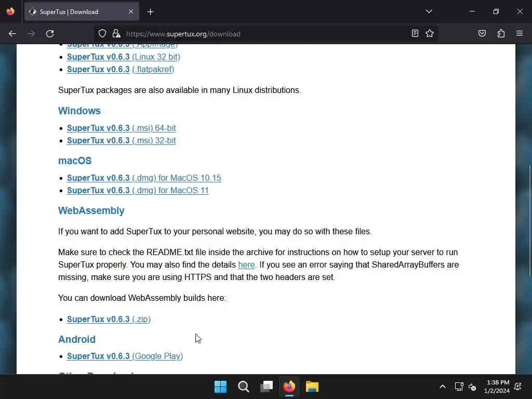532x399 pixels.
Task: Click the Android section heading
Action: click(77, 339)
